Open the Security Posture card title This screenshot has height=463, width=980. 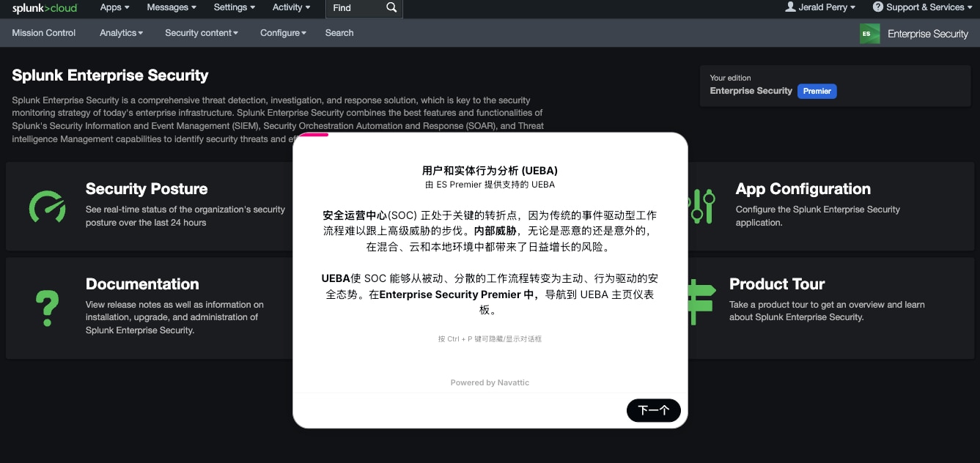pos(147,189)
